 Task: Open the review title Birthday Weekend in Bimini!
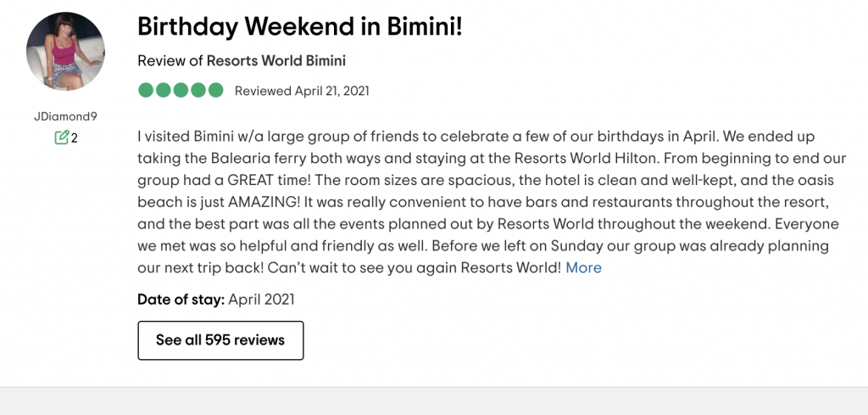click(x=299, y=26)
